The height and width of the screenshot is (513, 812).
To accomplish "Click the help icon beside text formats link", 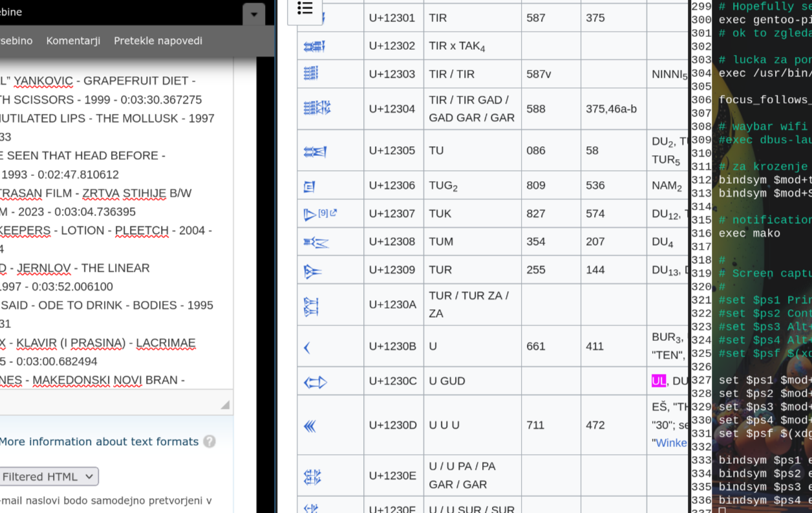I will pyautogui.click(x=209, y=442).
